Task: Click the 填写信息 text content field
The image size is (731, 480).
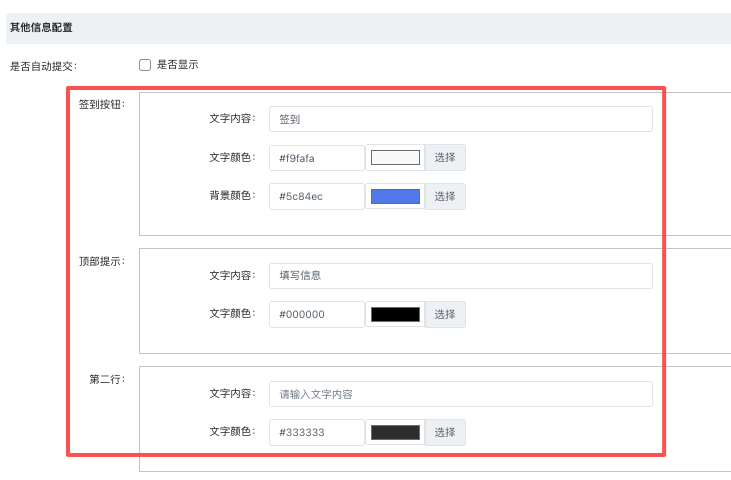Action: pyautogui.click(x=460, y=276)
